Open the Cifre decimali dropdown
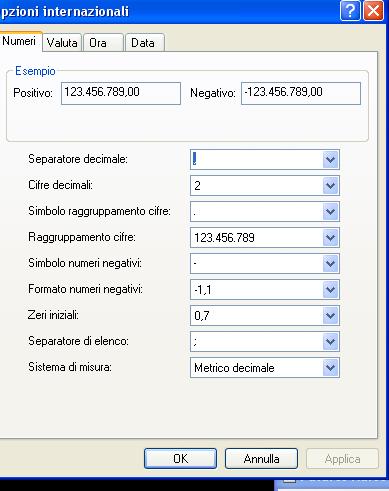The height and width of the screenshot is (491, 389). [330, 185]
